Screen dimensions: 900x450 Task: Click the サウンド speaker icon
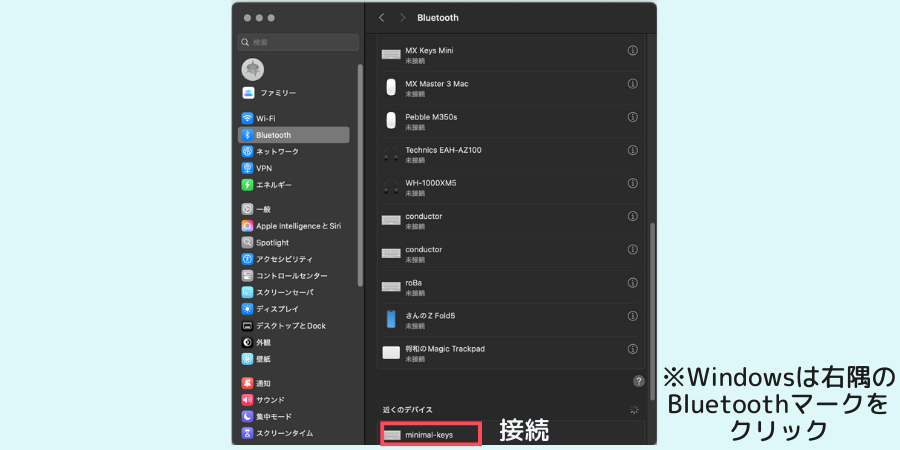pyautogui.click(x=247, y=400)
